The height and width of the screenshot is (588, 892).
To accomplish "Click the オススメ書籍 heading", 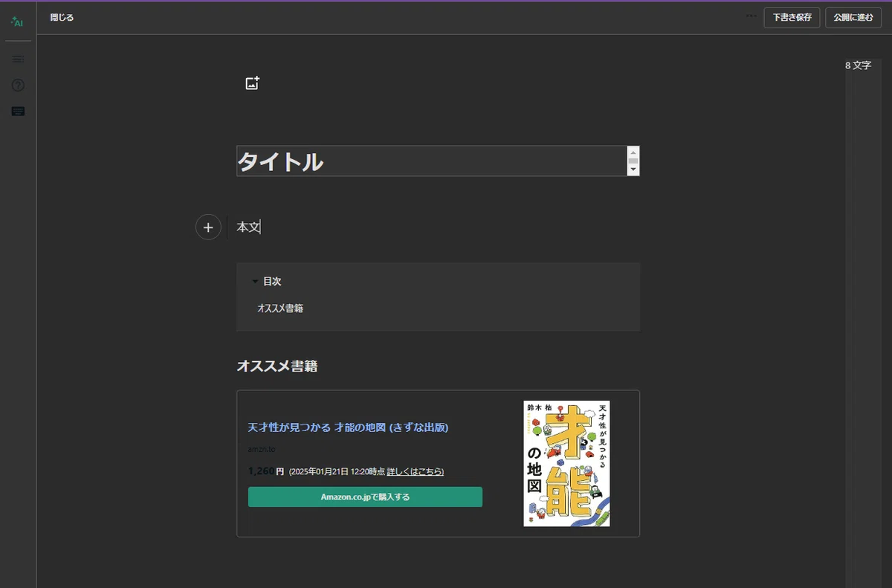I will [277, 366].
